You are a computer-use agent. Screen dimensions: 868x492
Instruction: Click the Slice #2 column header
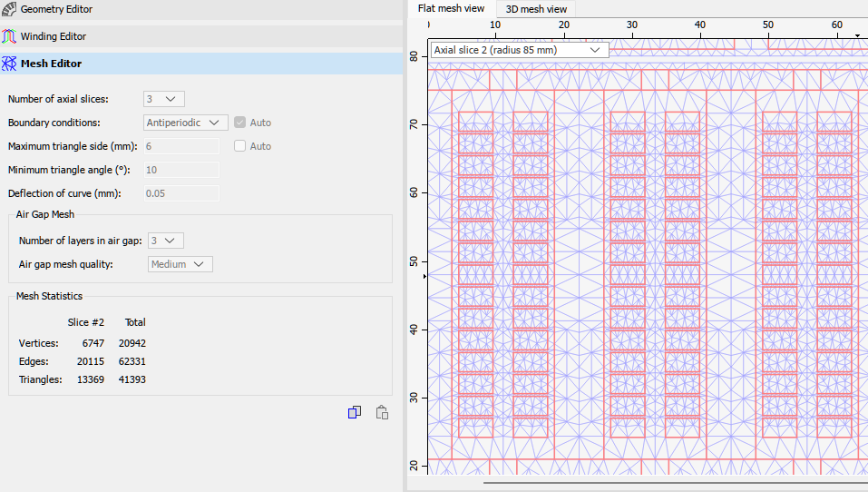click(x=86, y=322)
